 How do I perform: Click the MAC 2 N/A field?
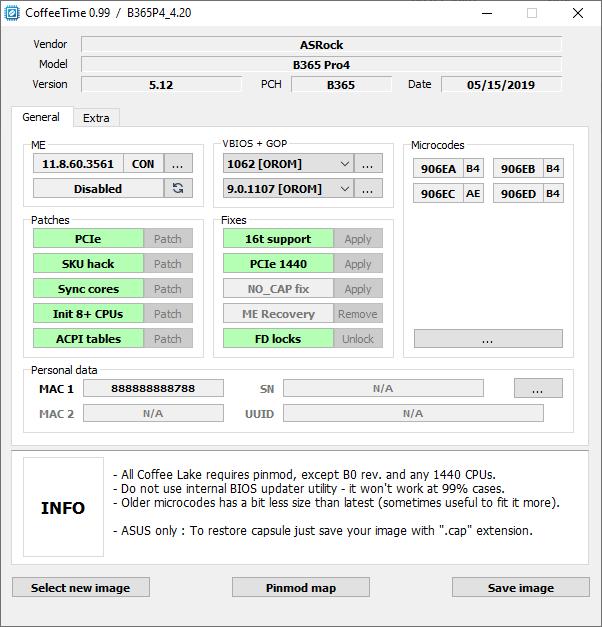pyautogui.click(x=153, y=413)
